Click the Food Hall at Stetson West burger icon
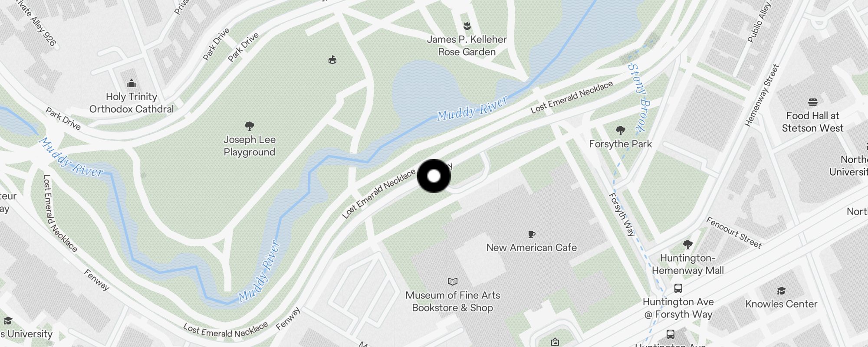The height and width of the screenshot is (347, 868). click(x=813, y=102)
